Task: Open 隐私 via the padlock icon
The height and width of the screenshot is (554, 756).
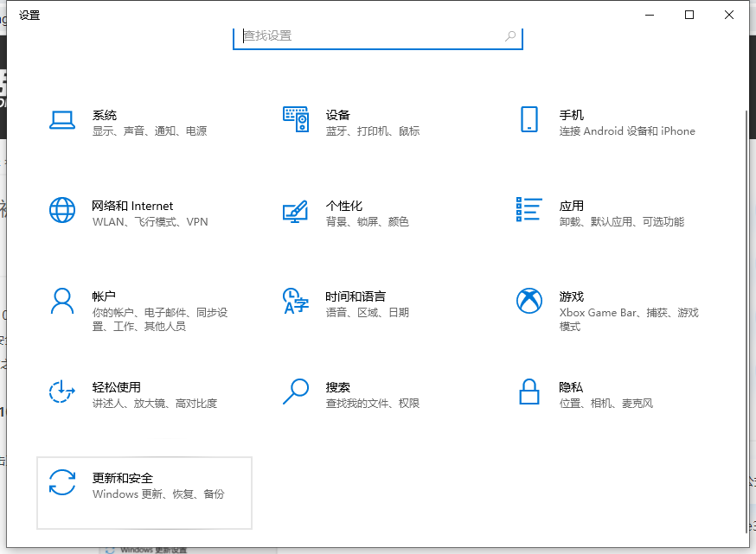Action: coord(530,392)
